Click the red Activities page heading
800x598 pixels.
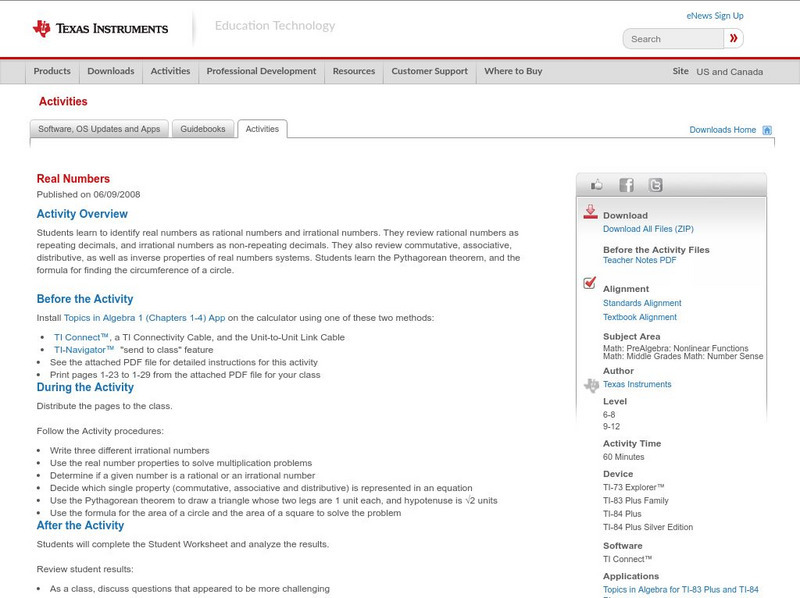63,102
